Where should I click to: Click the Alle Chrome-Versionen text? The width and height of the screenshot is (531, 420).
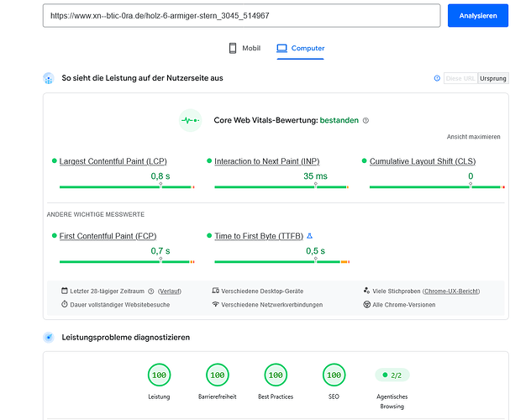(x=404, y=305)
